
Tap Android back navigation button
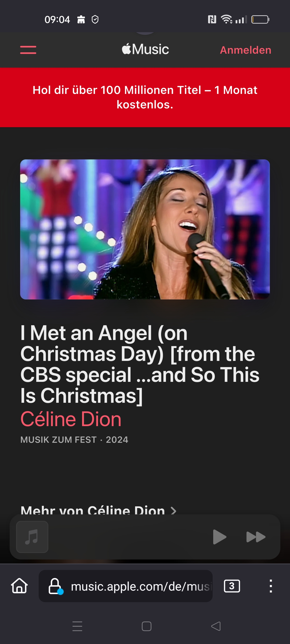[216, 626]
